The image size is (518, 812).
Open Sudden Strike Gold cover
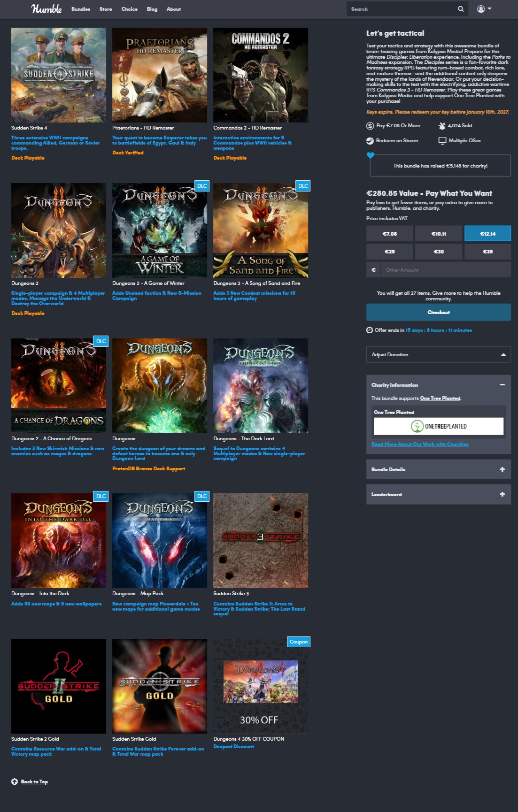[160, 686]
